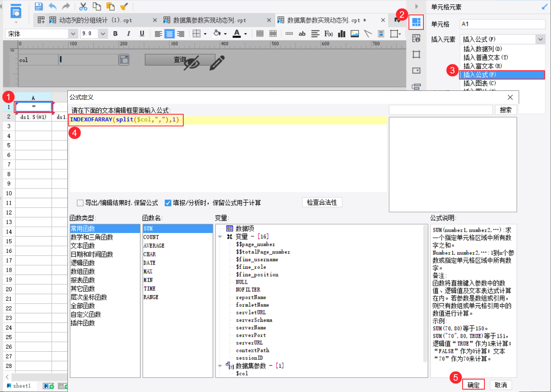This screenshot has width=551, height=392.
Task: Choose 插入富文本 from the dropdown list
Action: 482,66
